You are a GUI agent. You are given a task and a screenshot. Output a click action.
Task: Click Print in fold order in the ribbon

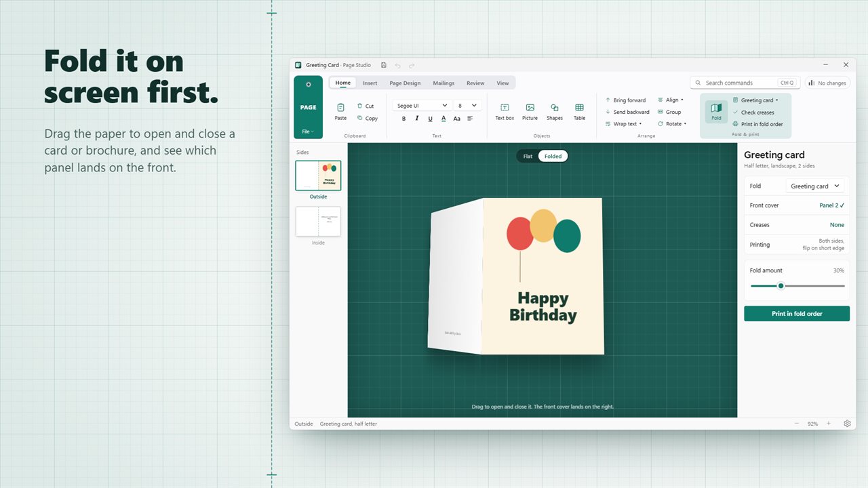757,124
